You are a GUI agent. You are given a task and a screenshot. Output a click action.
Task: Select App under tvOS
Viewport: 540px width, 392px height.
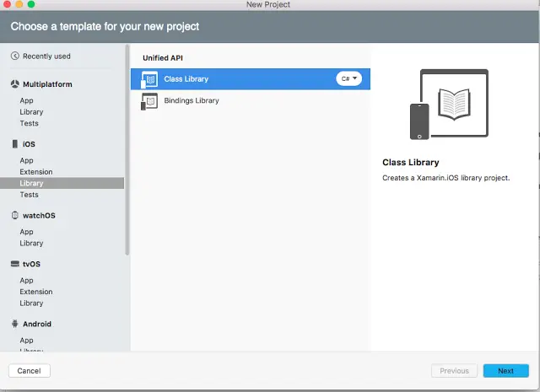click(x=26, y=280)
